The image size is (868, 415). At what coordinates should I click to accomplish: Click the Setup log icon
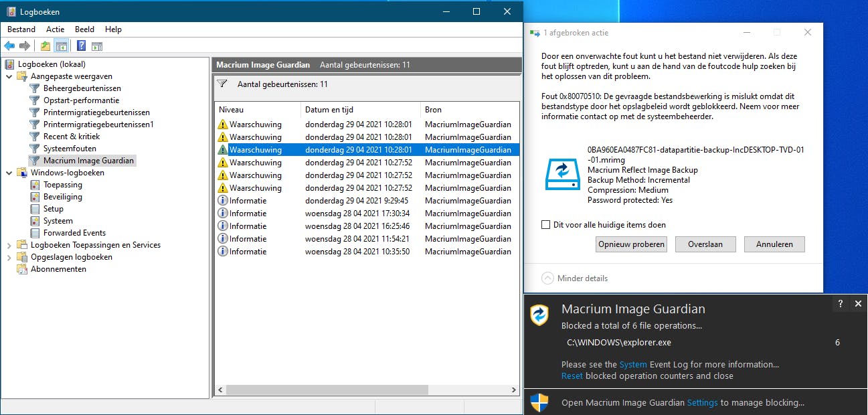click(x=35, y=209)
